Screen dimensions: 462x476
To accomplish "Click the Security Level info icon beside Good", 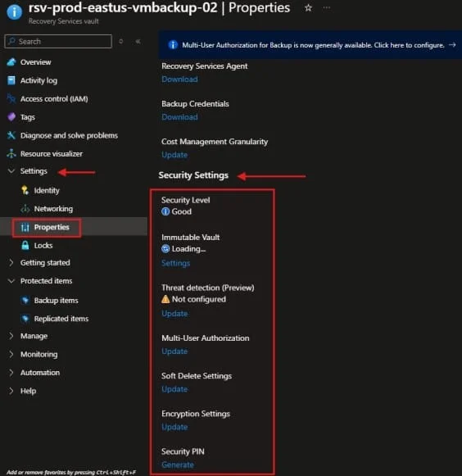I will [x=165, y=211].
